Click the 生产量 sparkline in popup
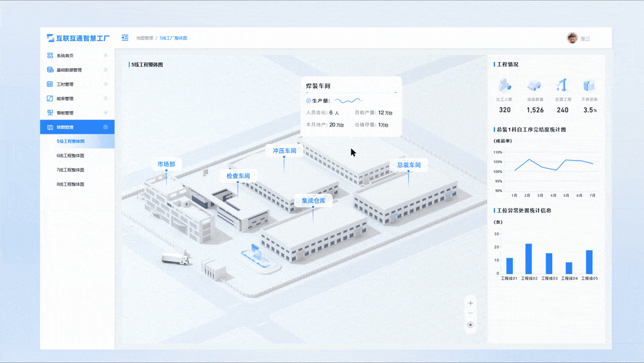Viewport: 644px width, 363px height. point(348,100)
